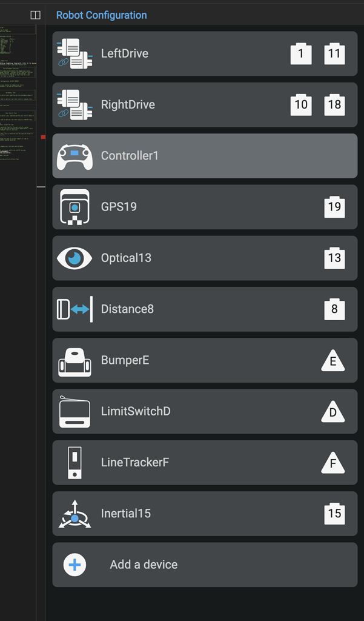Click the Optical13 eye sensor icon
364x621 pixels.
point(74,258)
